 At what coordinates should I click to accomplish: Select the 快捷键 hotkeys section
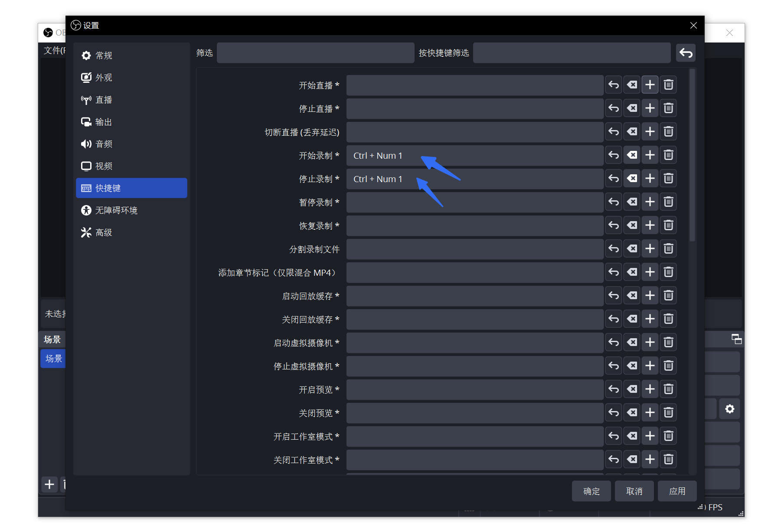[x=131, y=188]
